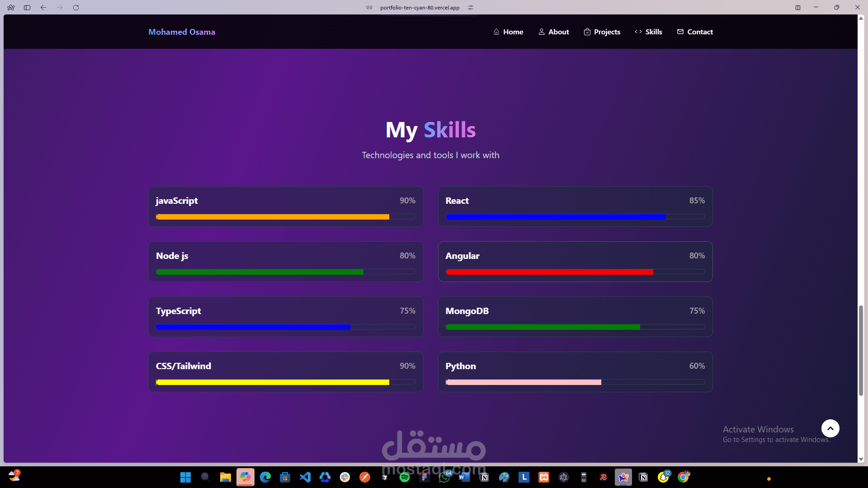Click the Windows Start button
Screen dimensions: 868x488
click(185, 477)
